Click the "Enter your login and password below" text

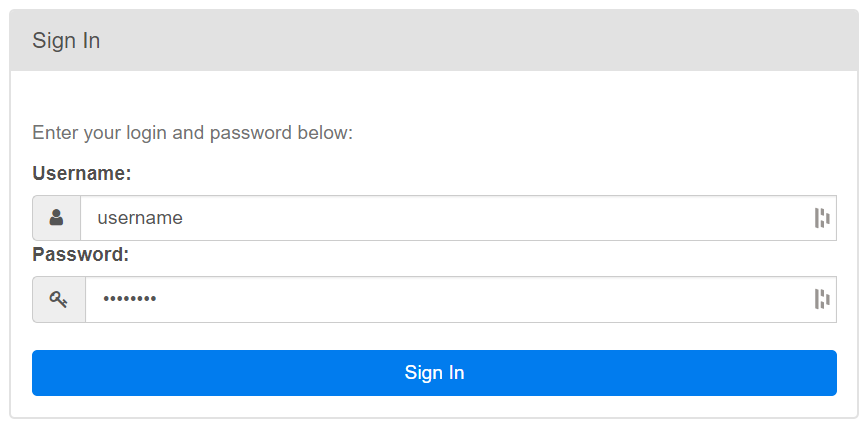[192, 133]
